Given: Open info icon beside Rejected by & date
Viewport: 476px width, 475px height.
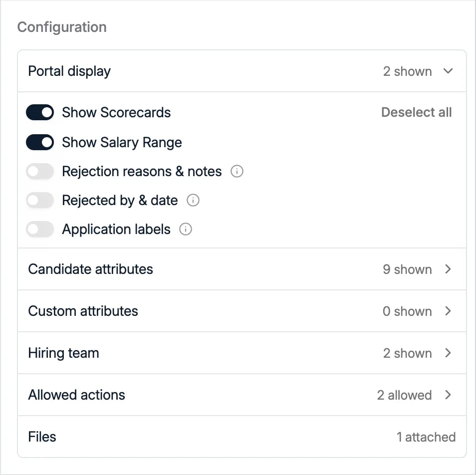Looking at the screenshot, I should [x=193, y=200].
